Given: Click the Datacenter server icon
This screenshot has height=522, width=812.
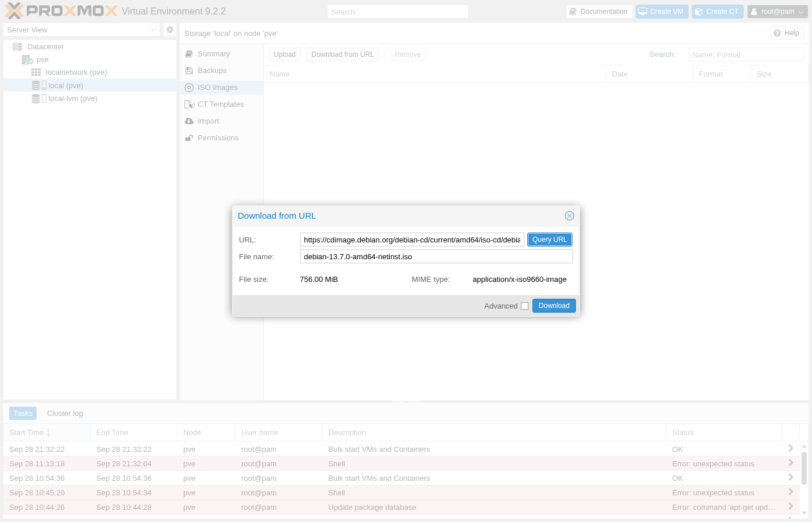Looking at the screenshot, I should (17, 47).
